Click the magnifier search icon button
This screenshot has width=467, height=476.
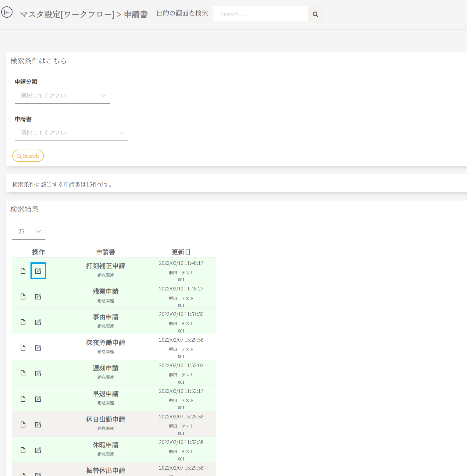(315, 14)
